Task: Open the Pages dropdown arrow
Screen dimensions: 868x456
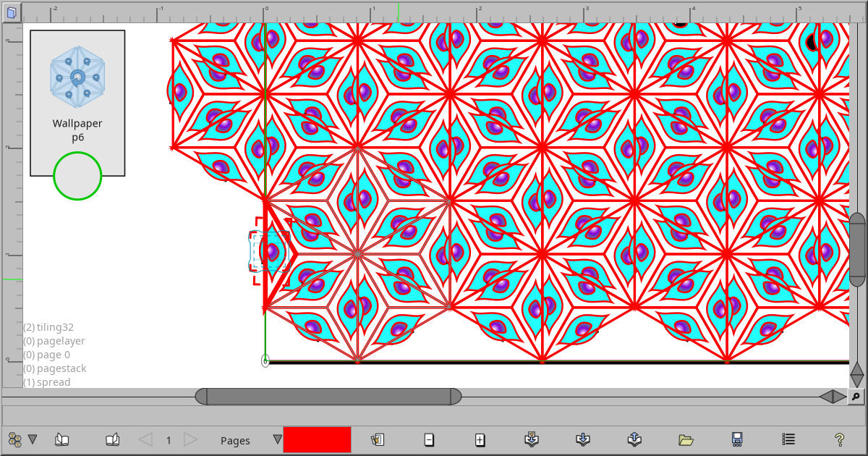Action: pyautogui.click(x=277, y=439)
